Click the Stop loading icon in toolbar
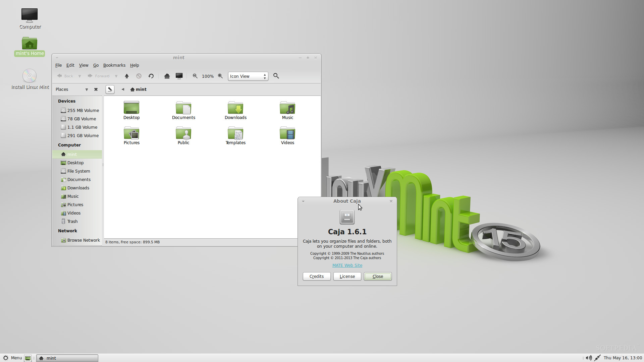Image resolution: width=644 pixels, height=362 pixels. click(x=139, y=76)
